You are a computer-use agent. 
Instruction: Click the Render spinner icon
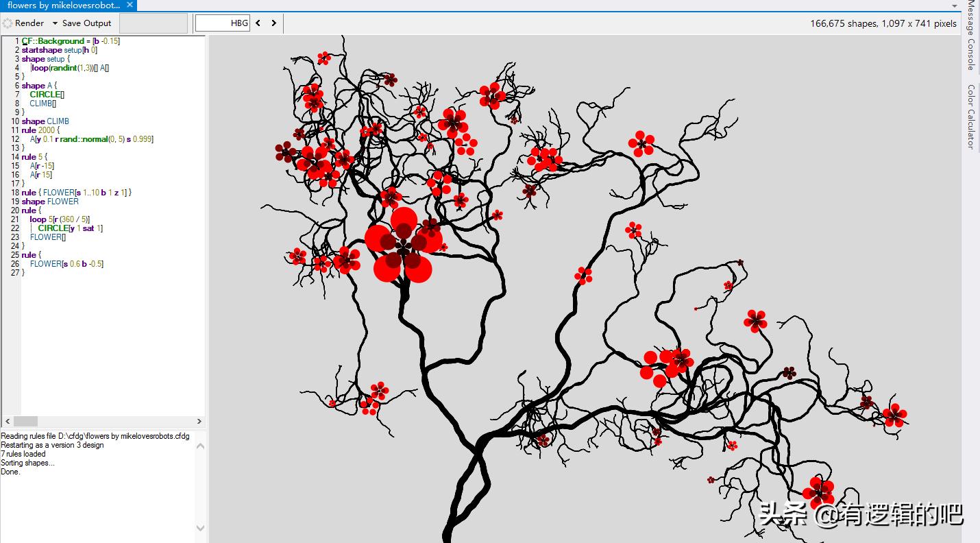coord(8,23)
